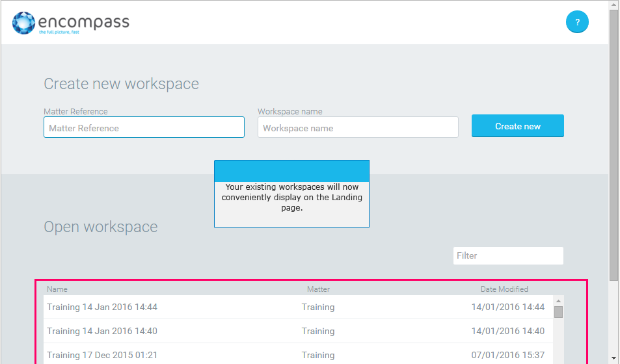
Task: Click the Filter workspaces field
Action: tap(508, 255)
